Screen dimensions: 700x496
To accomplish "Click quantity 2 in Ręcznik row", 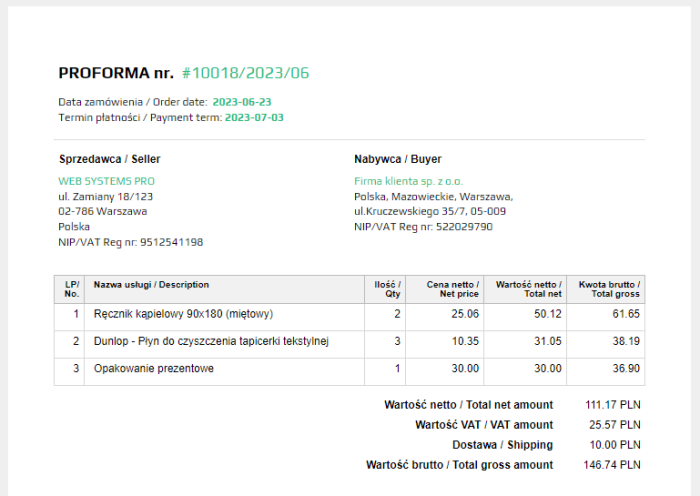I will tap(397, 314).
